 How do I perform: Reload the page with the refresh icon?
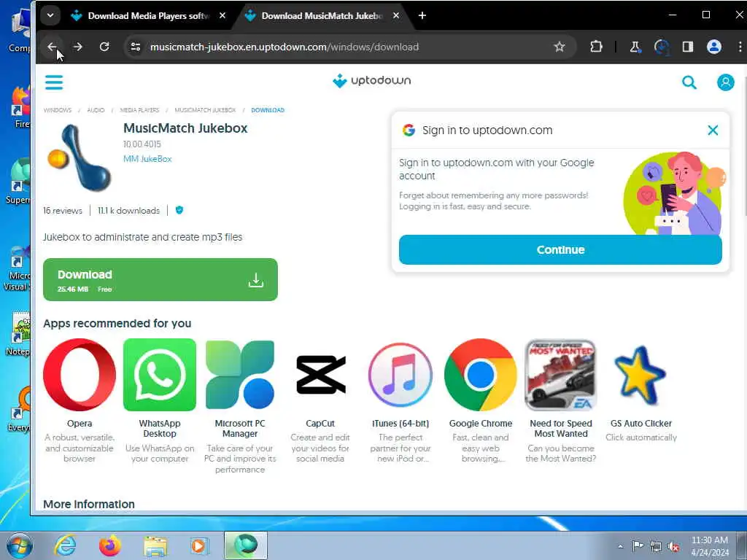[104, 47]
